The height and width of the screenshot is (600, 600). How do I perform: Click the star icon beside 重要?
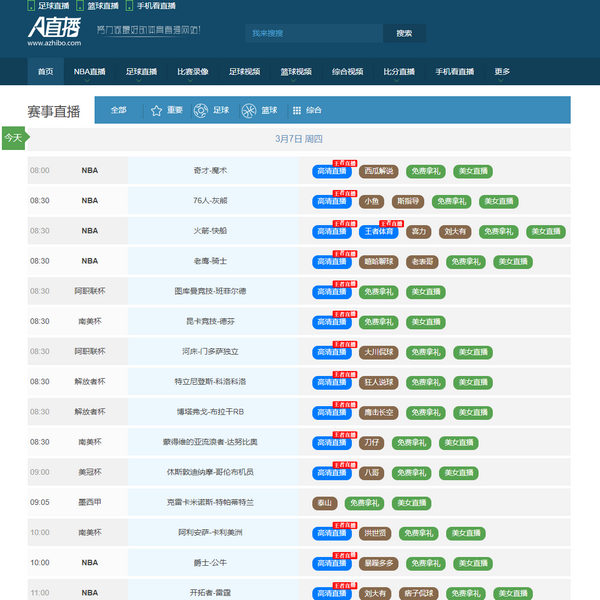coord(156,110)
